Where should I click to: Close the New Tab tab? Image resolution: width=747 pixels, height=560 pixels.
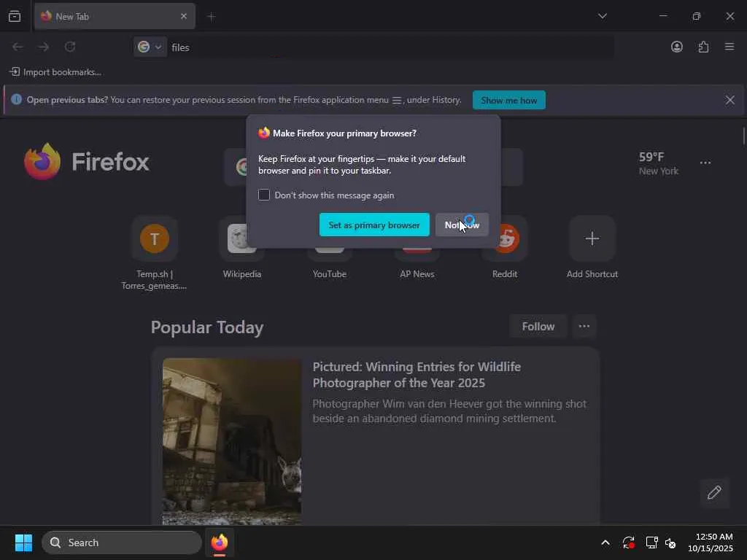(x=183, y=16)
